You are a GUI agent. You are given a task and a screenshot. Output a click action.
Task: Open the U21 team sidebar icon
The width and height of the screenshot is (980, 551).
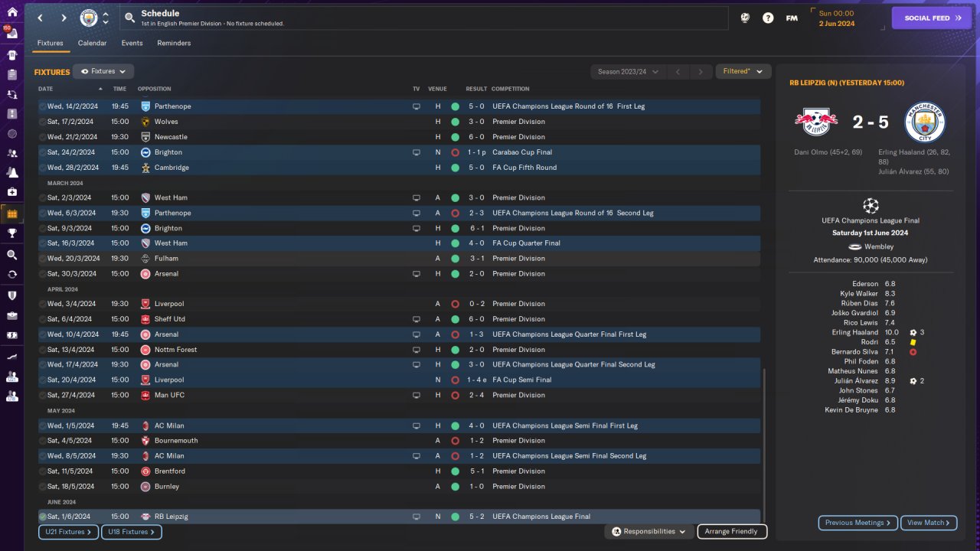(x=11, y=377)
